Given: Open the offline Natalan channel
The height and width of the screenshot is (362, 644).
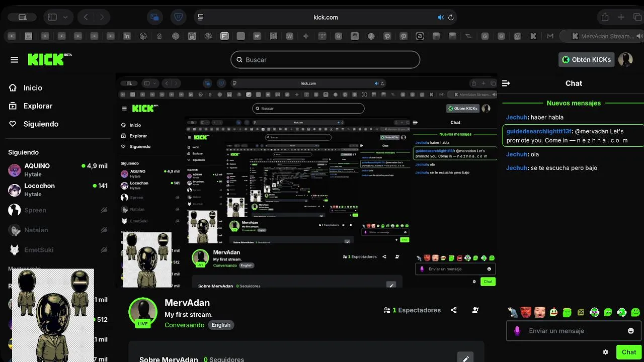Looking at the screenshot, I should click(x=58, y=230).
